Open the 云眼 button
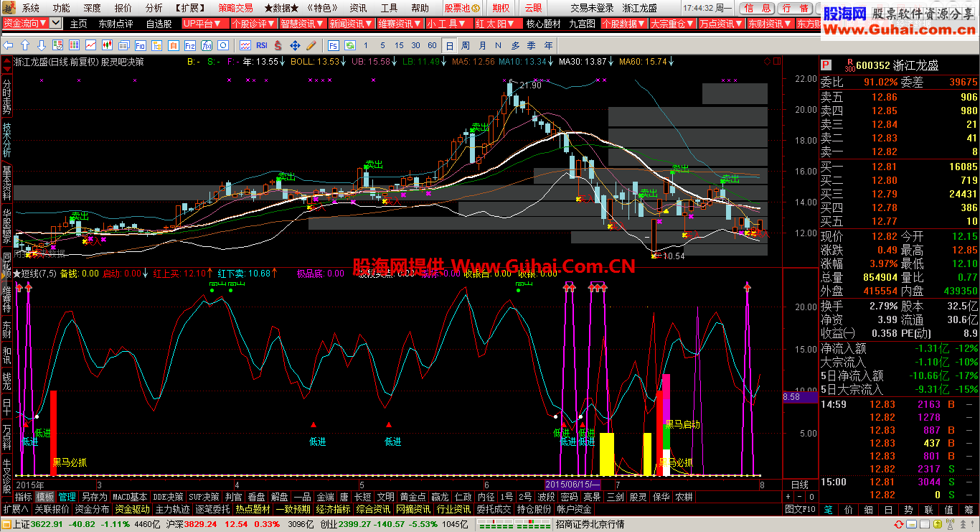This screenshot has width=980, height=532. [x=533, y=8]
